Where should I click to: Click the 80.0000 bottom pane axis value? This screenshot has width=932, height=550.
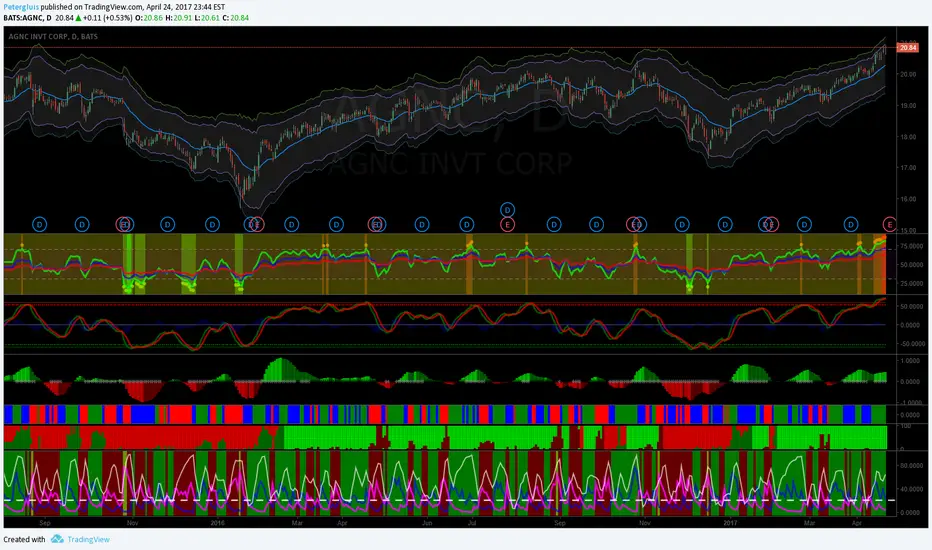(x=911, y=466)
